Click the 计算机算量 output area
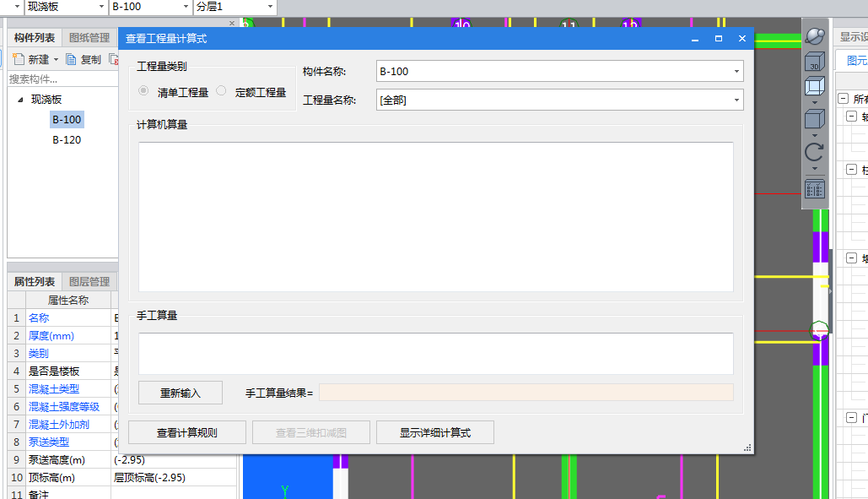Viewport: 868px width, 499px height. 435,216
